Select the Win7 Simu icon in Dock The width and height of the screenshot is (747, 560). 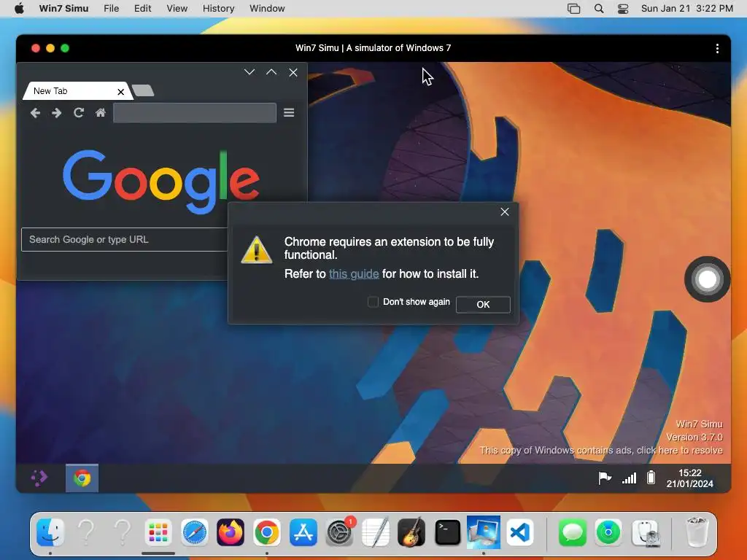(484, 532)
